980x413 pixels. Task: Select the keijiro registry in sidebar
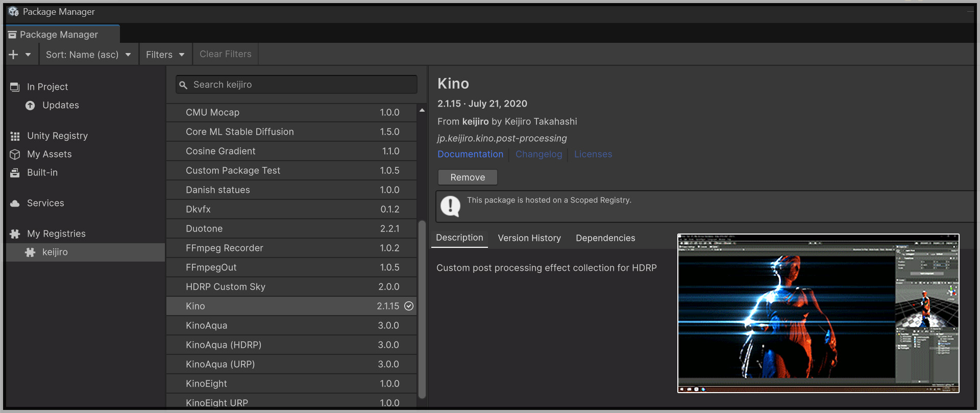[55, 252]
